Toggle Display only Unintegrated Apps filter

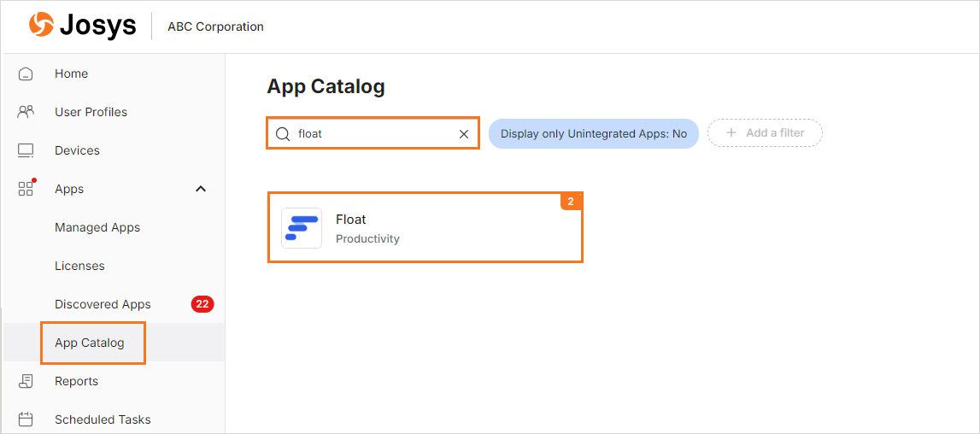(x=593, y=134)
